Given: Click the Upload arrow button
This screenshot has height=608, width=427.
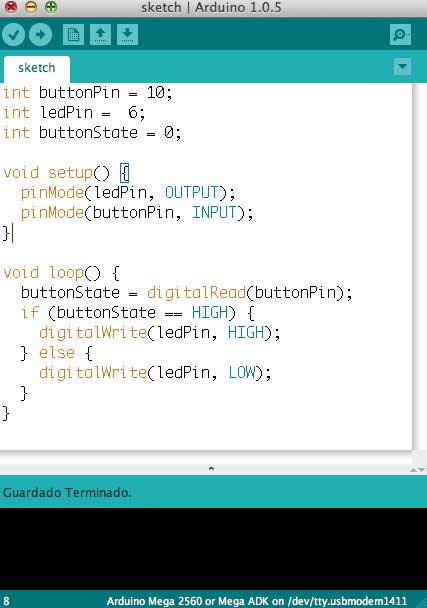Looking at the screenshot, I should point(40,35).
